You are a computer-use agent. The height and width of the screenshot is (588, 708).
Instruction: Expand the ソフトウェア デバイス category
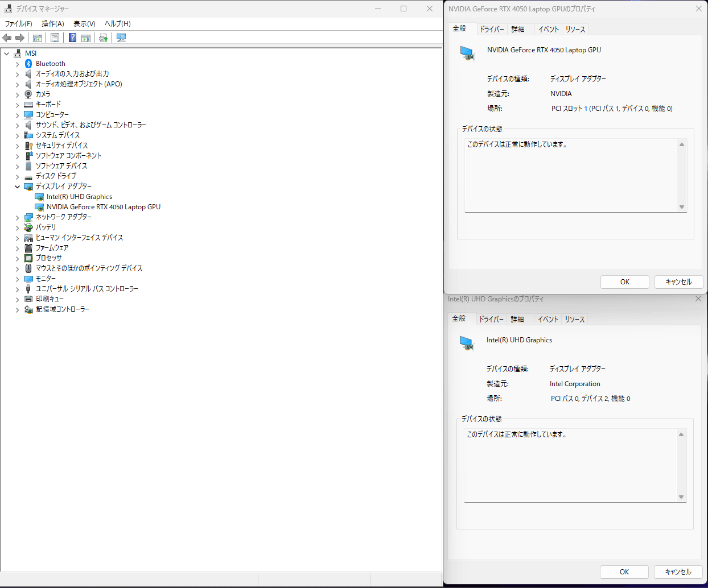(17, 166)
